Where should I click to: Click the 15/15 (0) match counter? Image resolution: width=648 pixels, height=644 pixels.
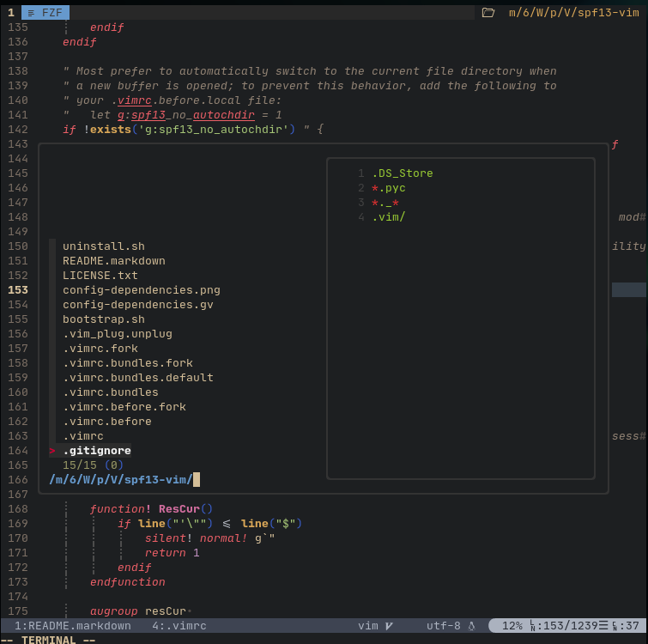pos(93,465)
